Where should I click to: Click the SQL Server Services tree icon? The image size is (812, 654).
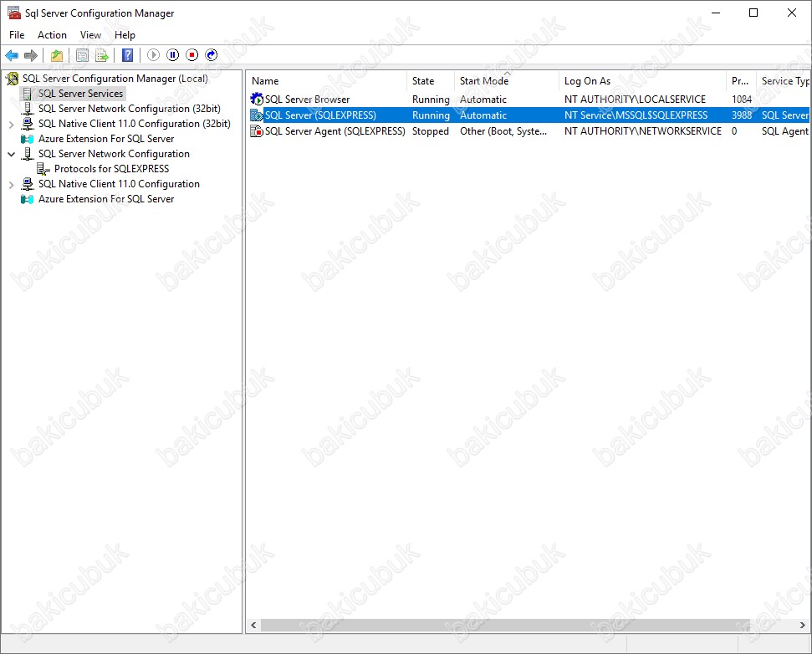(28, 94)
